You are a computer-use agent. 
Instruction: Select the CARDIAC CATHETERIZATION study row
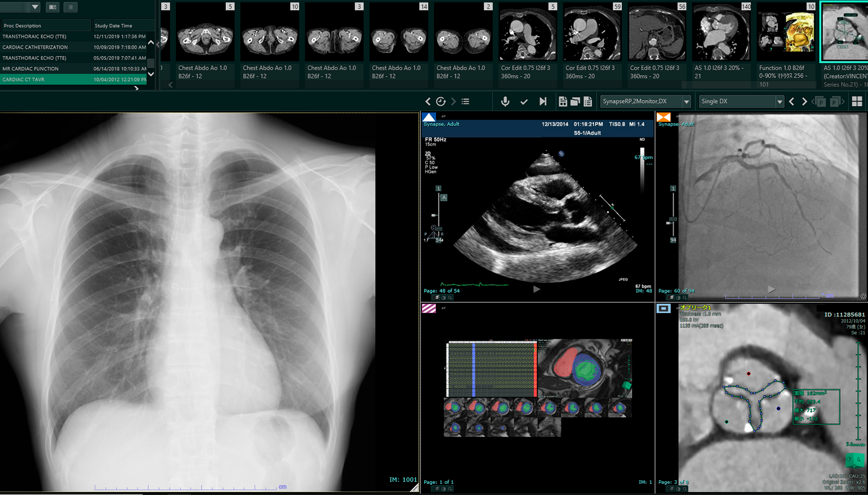pos(73,47)
